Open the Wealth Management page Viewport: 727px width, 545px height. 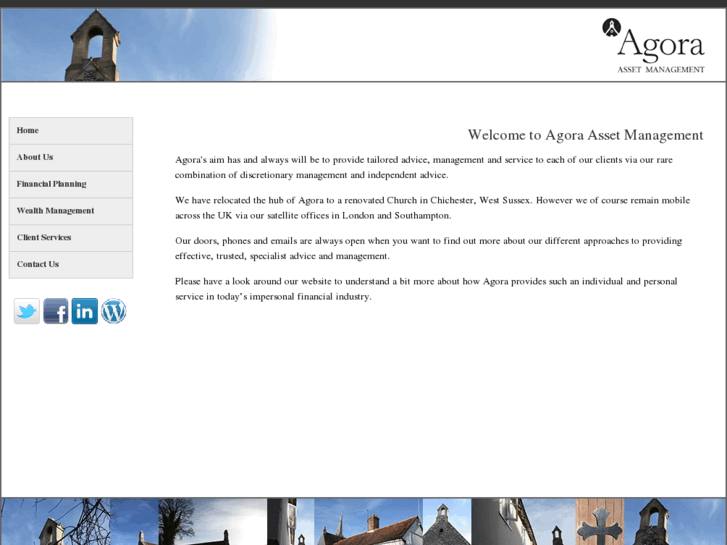71,211
